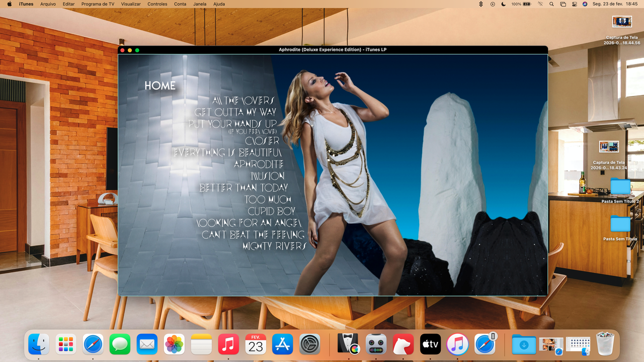This screenshot has width=644, height=362.
Task: Select the track Closer
Action: [x=262, y=141]
